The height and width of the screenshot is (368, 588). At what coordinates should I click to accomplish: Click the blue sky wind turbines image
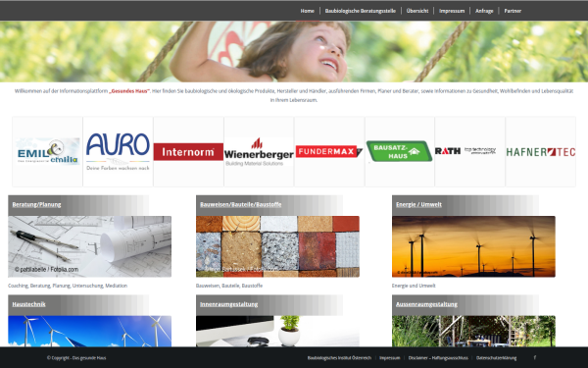[x=89, y=332]
